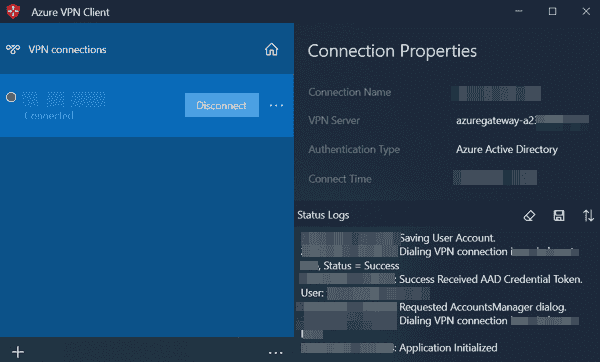
Task: Click the VPN Server azuregateway value
Action: point(522,121)
